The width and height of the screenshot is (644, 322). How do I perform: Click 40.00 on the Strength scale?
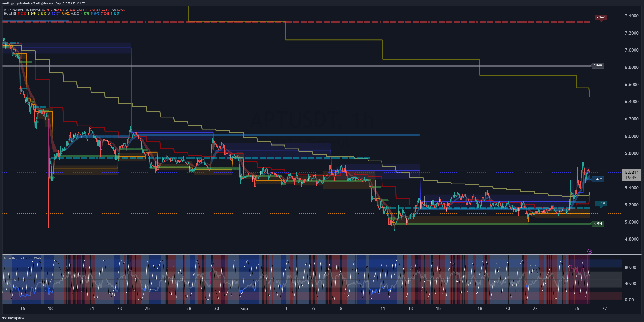point(630,284)
